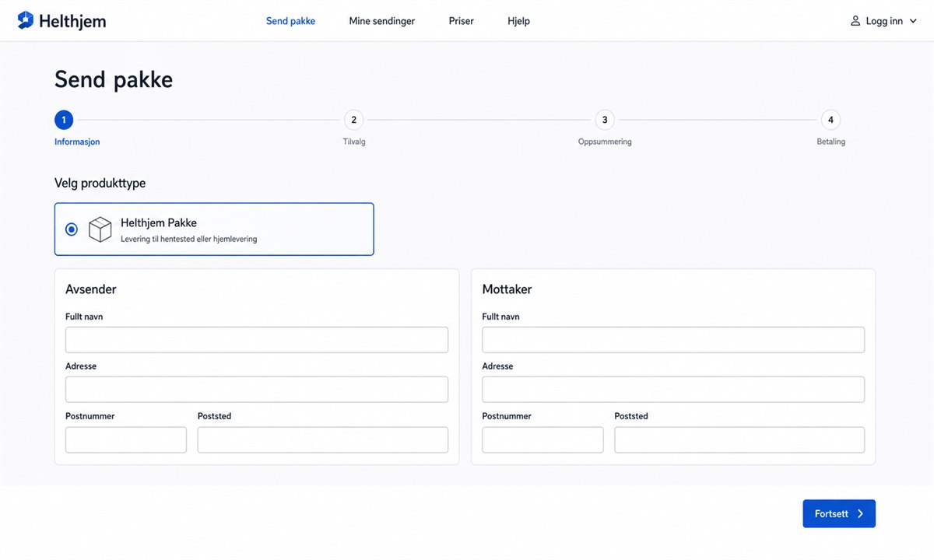
Task: Go to step 1 Informasjon circle
Action: tap(64, 120)
